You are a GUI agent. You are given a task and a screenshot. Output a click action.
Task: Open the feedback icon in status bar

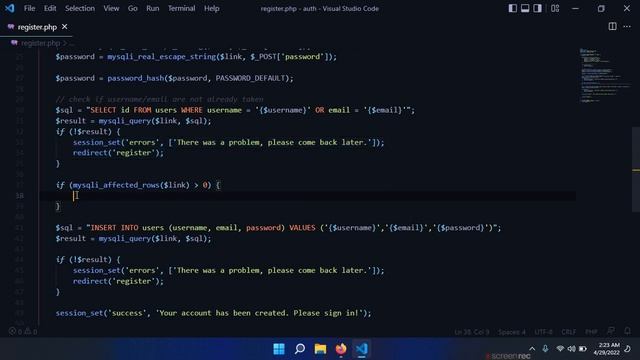click(611, 331)
